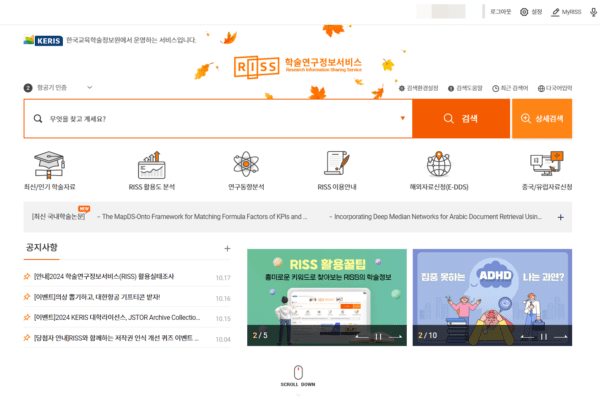Open the MyRISS menu

pyautogui.click(x=566, y=12)
